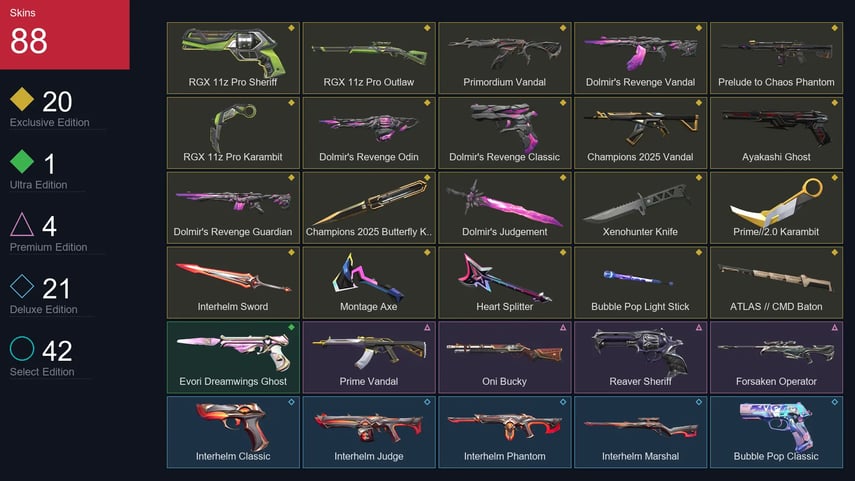This screenshot has height=481, width=855.
Task: Click the Evori Dreamwings Ghost skin
Action: [x=233, y=357]
